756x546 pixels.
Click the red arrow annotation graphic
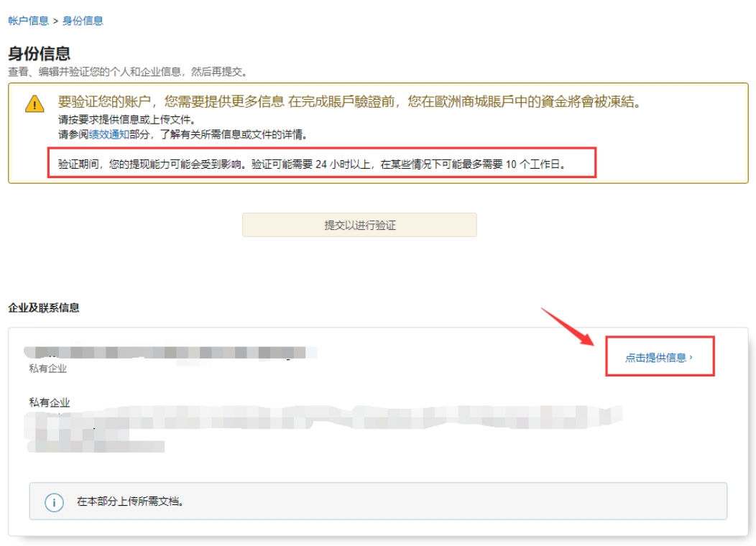(x=568, y=327)
